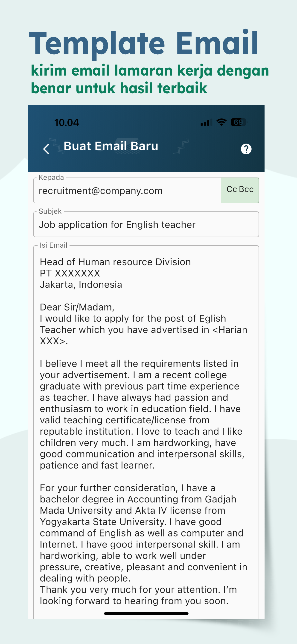The width and height of the screenshot is (297, 644).
Task: Tap the Buat Email Baru title
Action: coord(111,146)
